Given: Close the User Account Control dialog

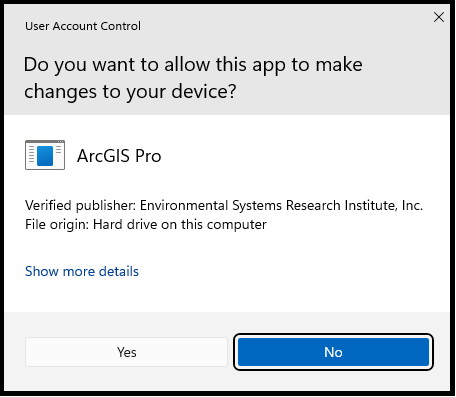Looking at the screenshot, I should [439, 17].
